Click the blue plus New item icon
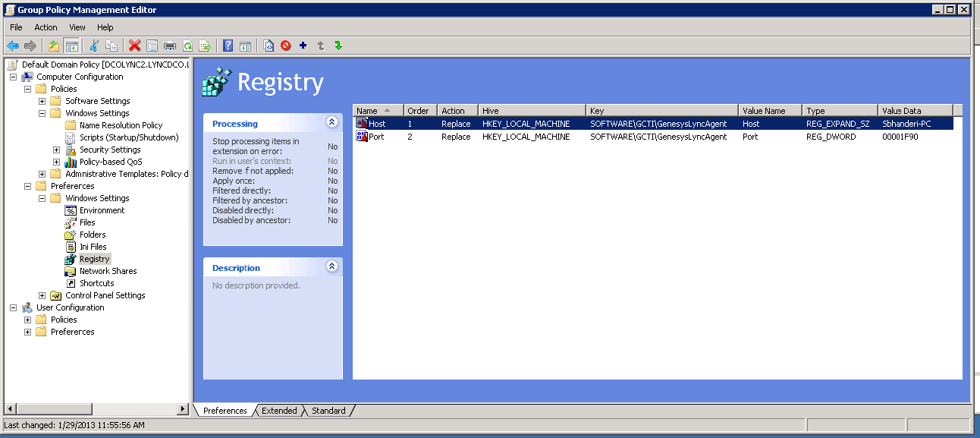980x438 pixels. coord(303,46)
